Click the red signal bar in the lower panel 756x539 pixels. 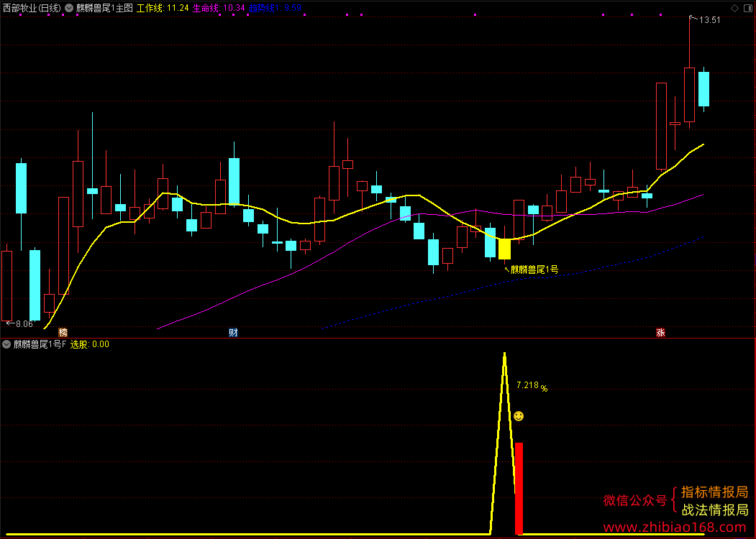point(519,489)
